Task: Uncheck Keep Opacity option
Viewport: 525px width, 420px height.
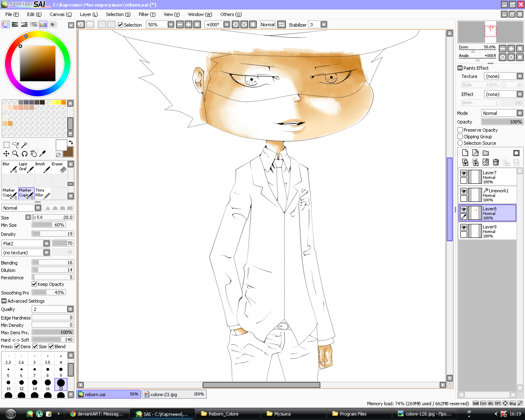Action: click(34, 284)
